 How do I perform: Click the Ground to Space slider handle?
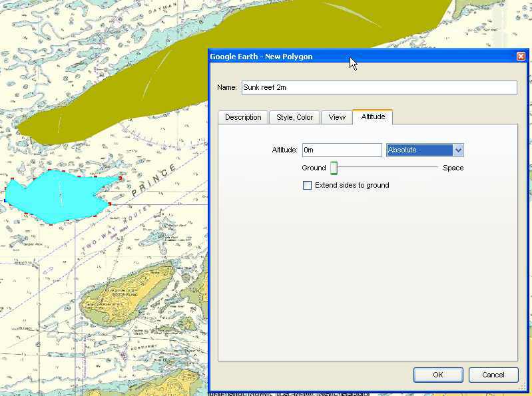(x=334, y=168)
